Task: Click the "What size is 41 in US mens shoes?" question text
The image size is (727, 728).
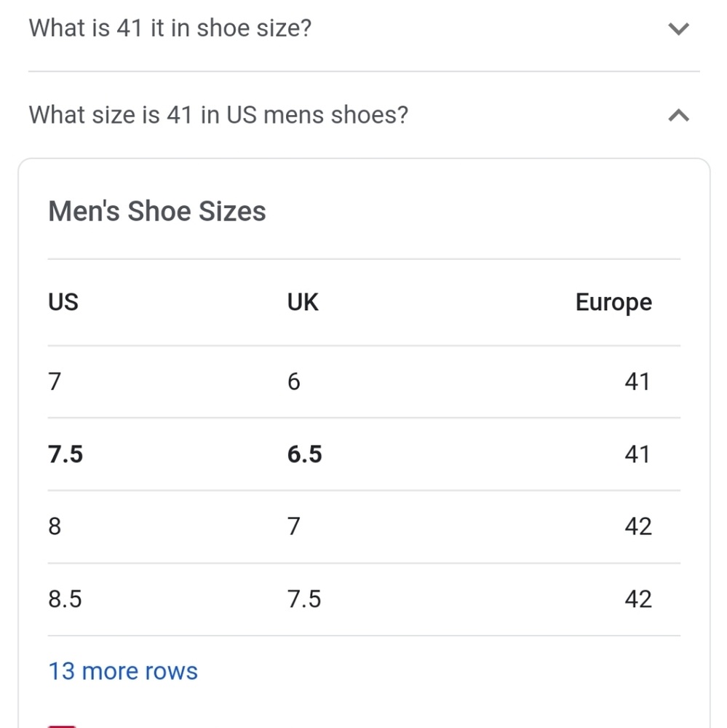Action: [218, 115]
